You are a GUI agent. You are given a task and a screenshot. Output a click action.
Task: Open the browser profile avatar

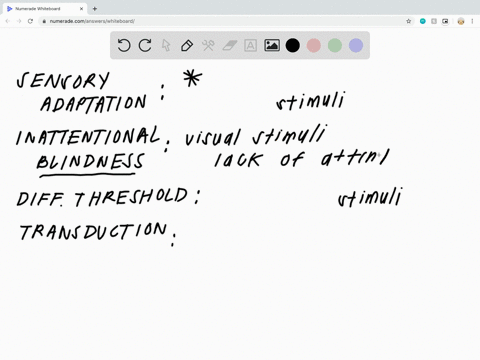point(461,21)
